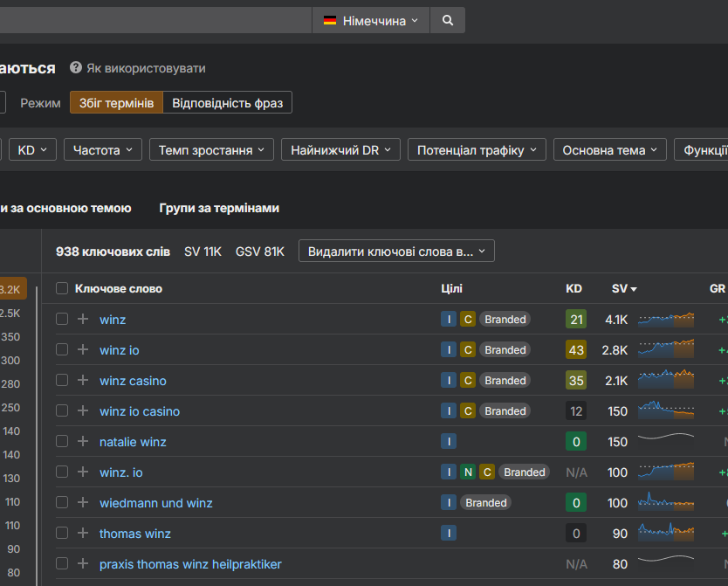
Task: Open the SV trend chart for winz io
Action: point(666,349)
